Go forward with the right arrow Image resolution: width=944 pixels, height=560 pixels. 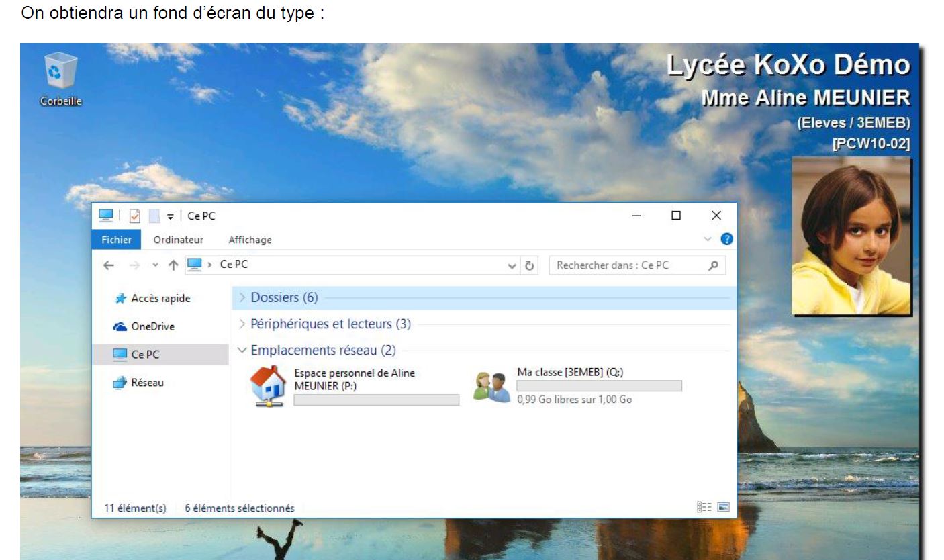click(134, 265)
